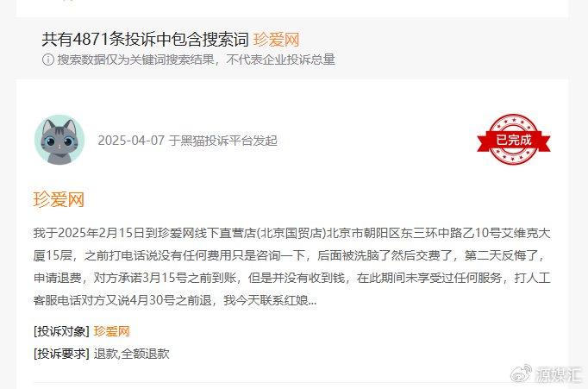Screen dimensions: 588x389
Task: Click the 共有4871条投诉 result count heading
Action: pos(145,40)
